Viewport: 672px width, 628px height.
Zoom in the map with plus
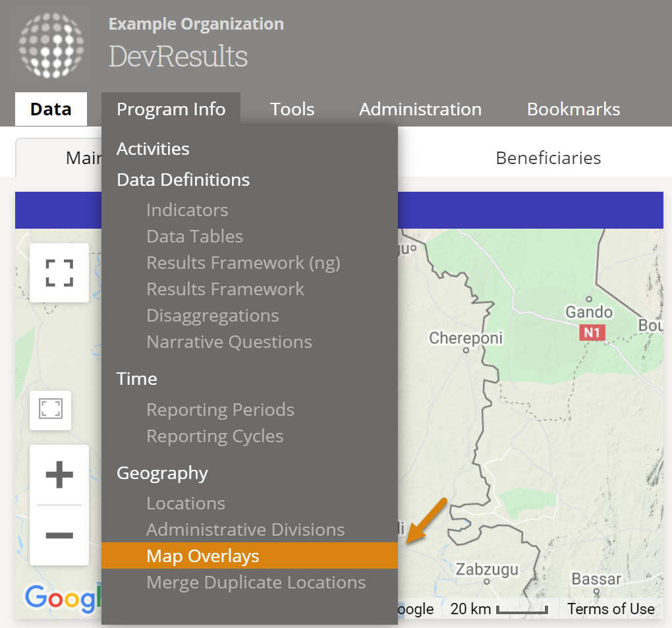pyautogui.click(x=59, y=474)
